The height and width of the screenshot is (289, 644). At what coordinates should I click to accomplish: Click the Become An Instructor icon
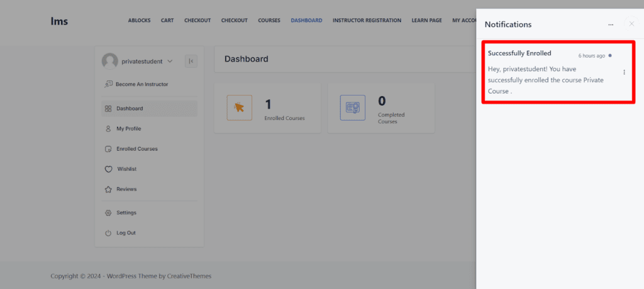[x=108, y=84]
